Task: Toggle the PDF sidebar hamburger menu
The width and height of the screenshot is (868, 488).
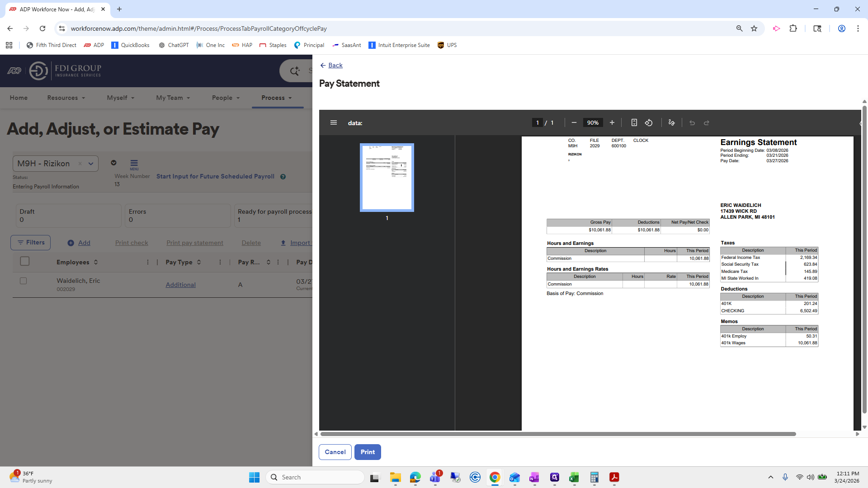Action: (x=334, y=122)
